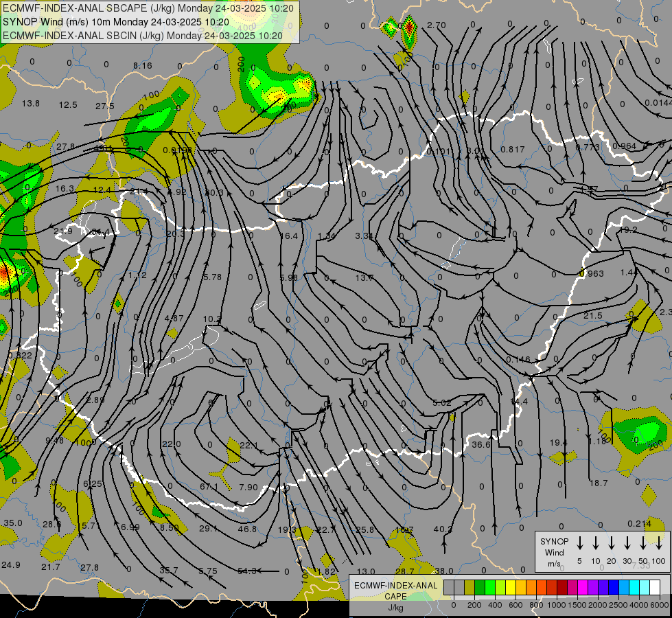Select the SYNOP Wind 10m title line
The image size is (672, 618).
(116, 22)
